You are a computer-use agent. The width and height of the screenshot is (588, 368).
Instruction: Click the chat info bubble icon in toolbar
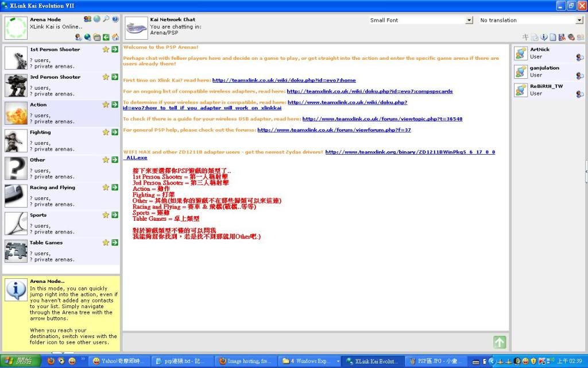544,37
